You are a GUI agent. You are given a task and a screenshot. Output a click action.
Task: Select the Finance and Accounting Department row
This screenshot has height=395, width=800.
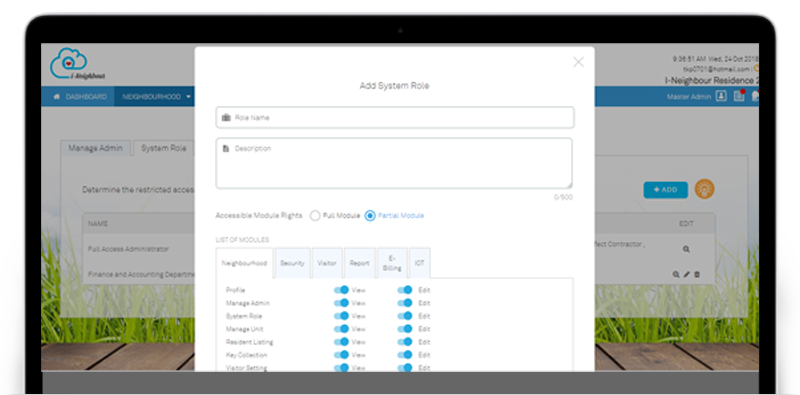(x=141, y=275)
